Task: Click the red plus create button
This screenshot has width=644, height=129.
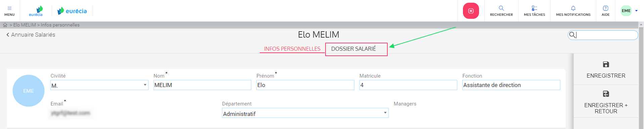Action: click(471, 11)
